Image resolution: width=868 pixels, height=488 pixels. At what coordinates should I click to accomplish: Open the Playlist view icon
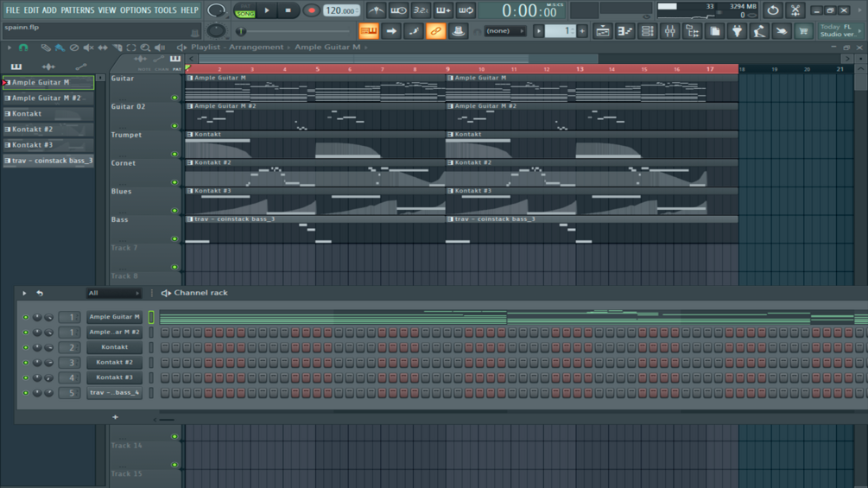tap(602, 32)
